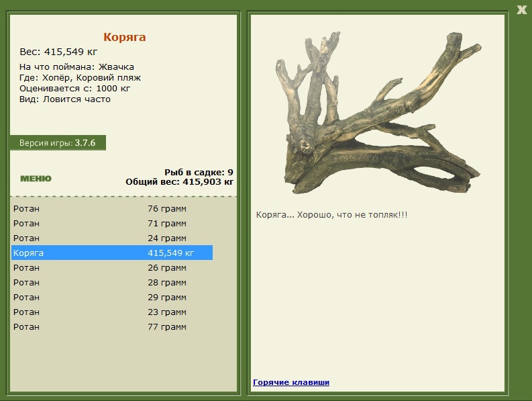Select the Ротан 26 грамм entry
The height and width of the screenshot is (401, 532).
(x=112, y=268)
